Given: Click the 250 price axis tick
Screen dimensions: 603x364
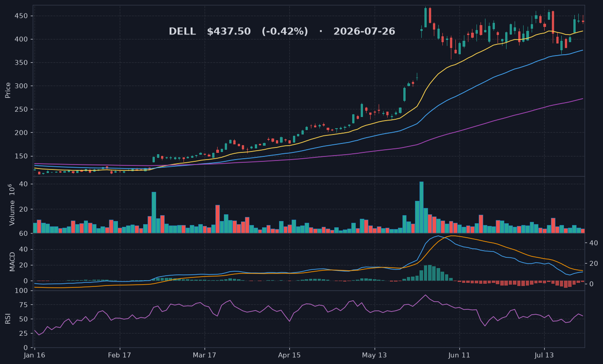Looking at the screenshot, I should point(22,109).
